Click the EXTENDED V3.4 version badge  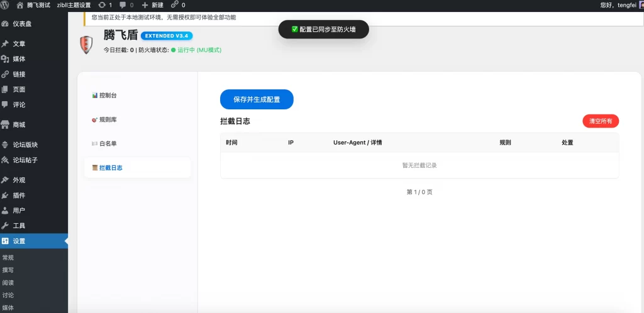166,36
